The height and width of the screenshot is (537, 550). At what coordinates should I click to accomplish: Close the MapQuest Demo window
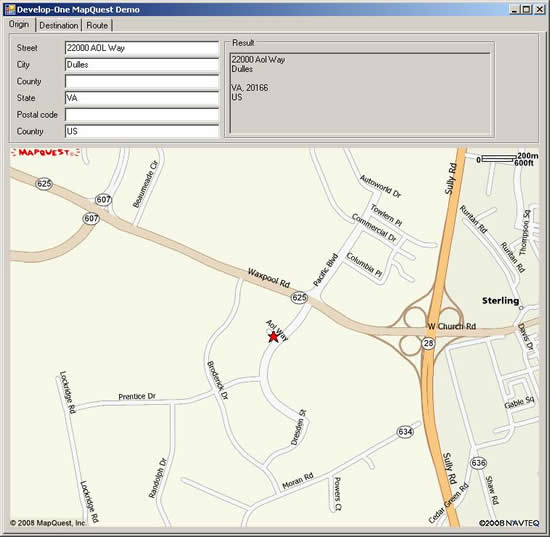coord(539,10)
